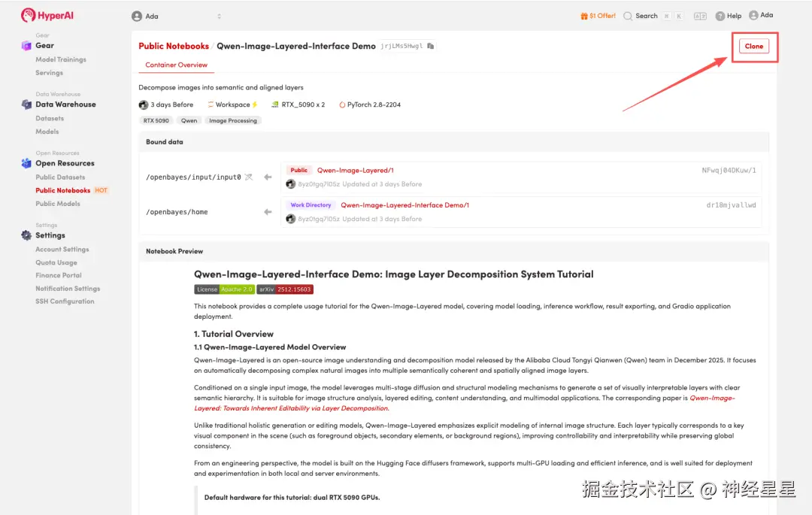Click the $1 Offer! gift link
This screenshot has width=812, height=515.
(x=598, y=16)
